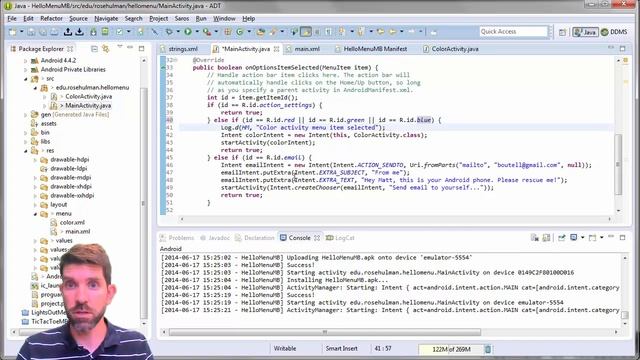Collapse onOptionsItemSelected fold marker at line 32
Image resolution: width=640 pixels, height=360 pixels.
[176, 60]
